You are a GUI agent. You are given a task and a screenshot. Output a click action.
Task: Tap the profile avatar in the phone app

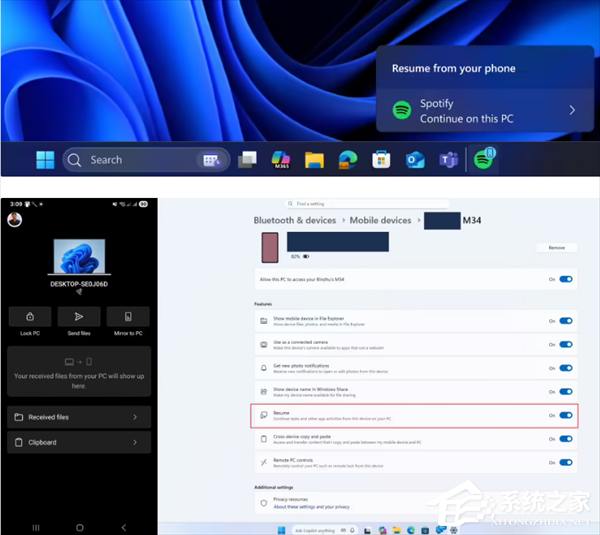pyautogui.click(x=15, y=220)
